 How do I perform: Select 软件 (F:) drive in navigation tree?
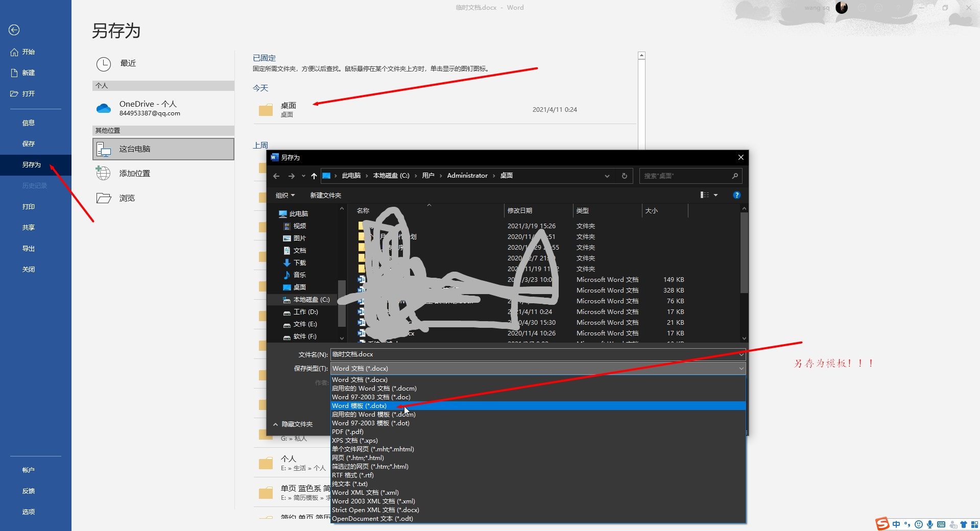point(300,336)
